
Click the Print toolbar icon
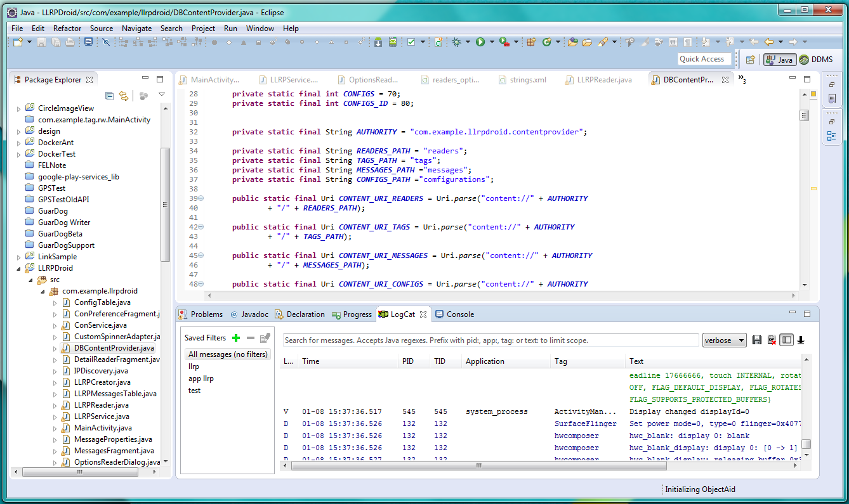click(x=69, y=42)
